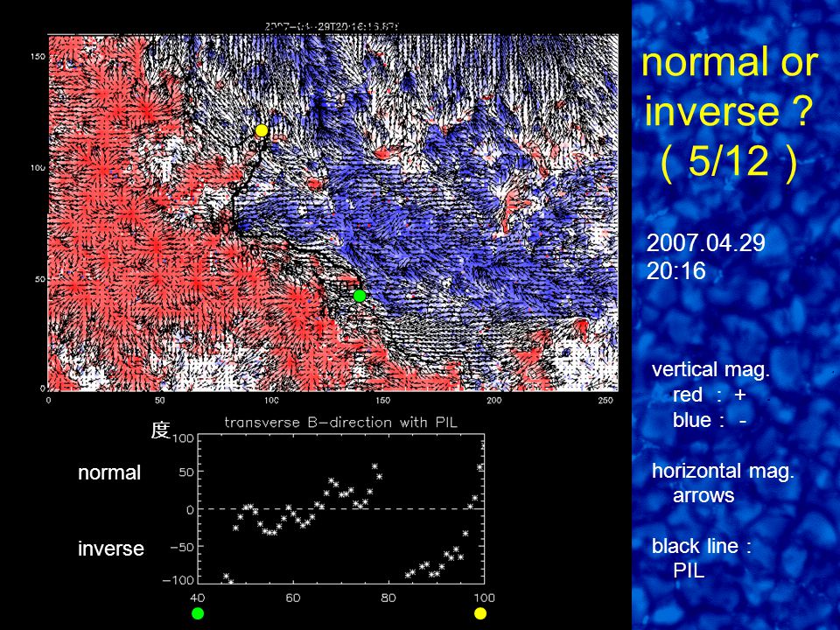Click the 'vertical mag.' legend text
Image resolution: width=840 pixels, height=630 pixels.
(x=710, y=369)
